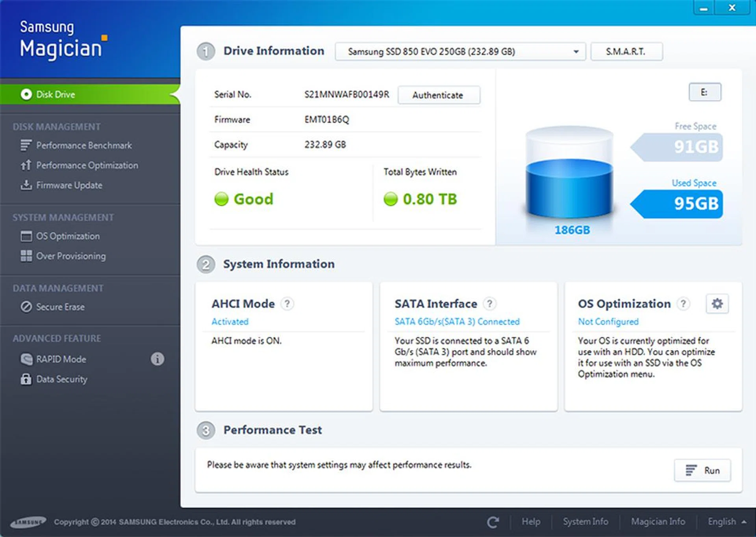Select Performance Benchmark menu item

84,146
